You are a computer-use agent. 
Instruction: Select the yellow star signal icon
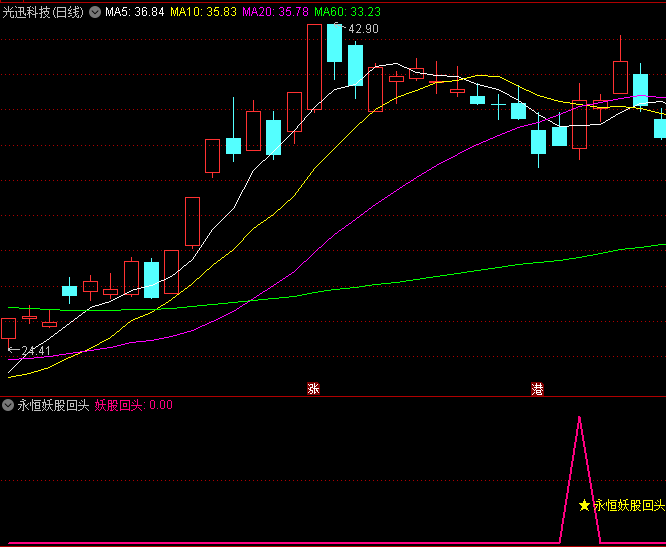point(584,505)
